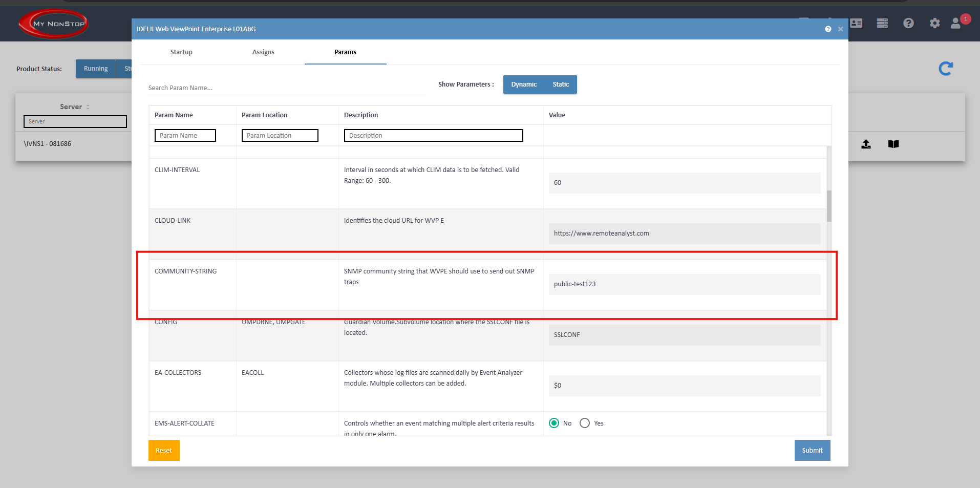The image size is (980, 488).
Task: Open the help question mark in top navbar
Action: [908, 23]
